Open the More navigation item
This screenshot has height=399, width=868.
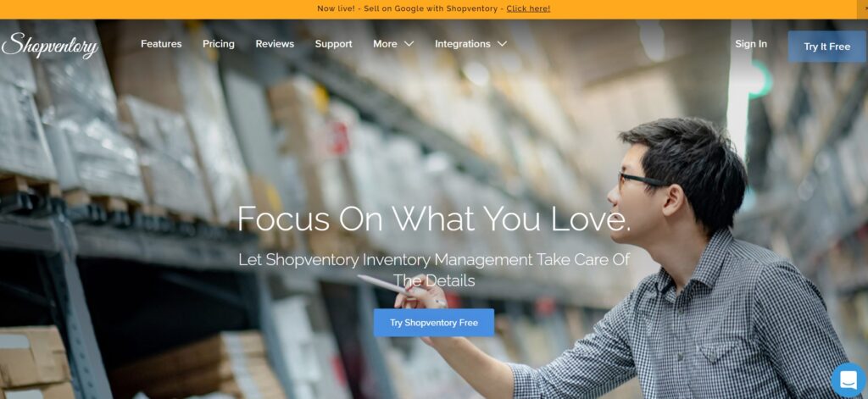[385, 44]
